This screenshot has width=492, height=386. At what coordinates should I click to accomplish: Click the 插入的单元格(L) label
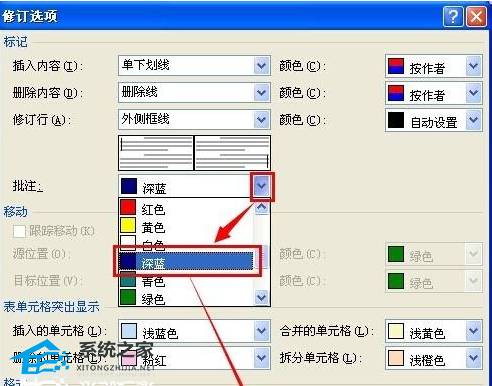(x=60, y=331)
